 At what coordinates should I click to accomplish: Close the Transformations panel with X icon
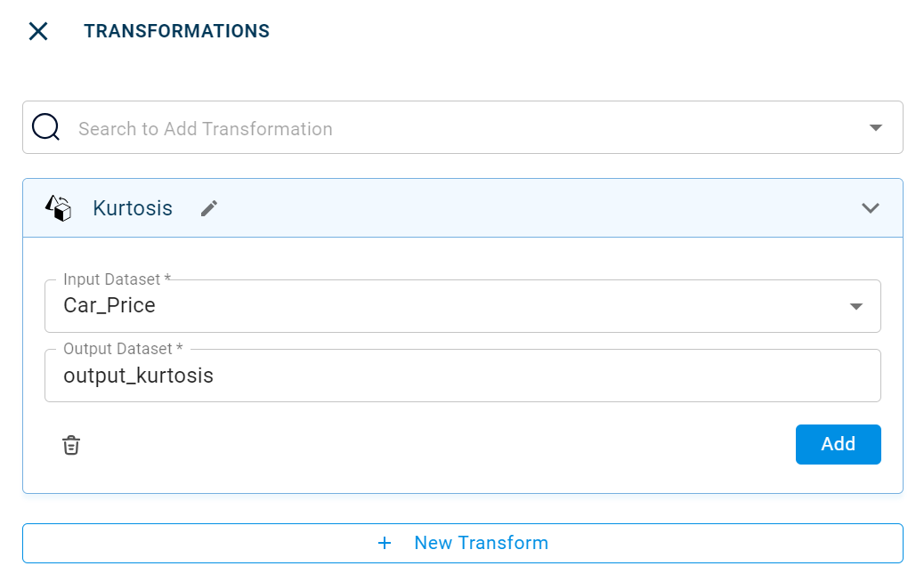(37, 31)
